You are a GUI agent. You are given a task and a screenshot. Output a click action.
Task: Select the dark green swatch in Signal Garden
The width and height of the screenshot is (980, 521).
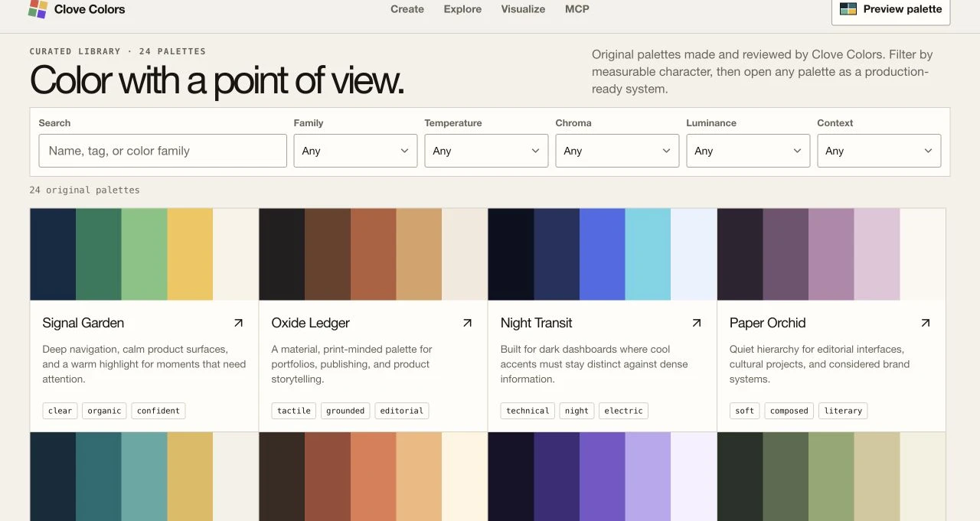click(99, 254)
